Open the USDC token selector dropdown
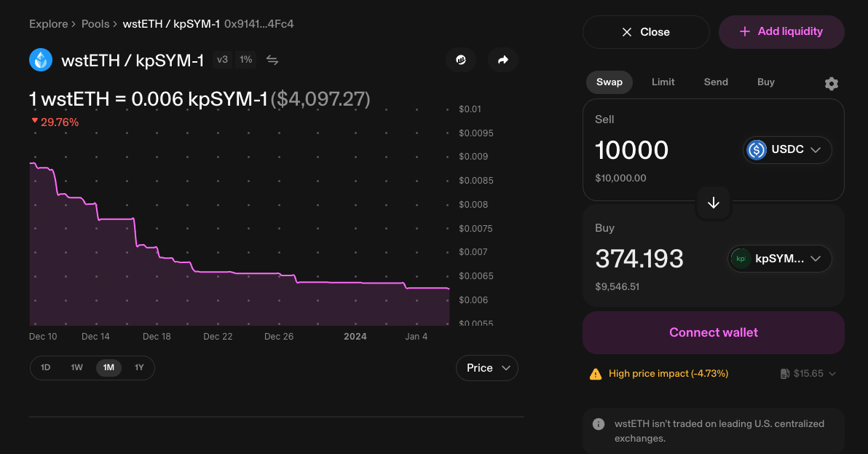This screenshot has width=868, height=454. click(x=787, y=150)
